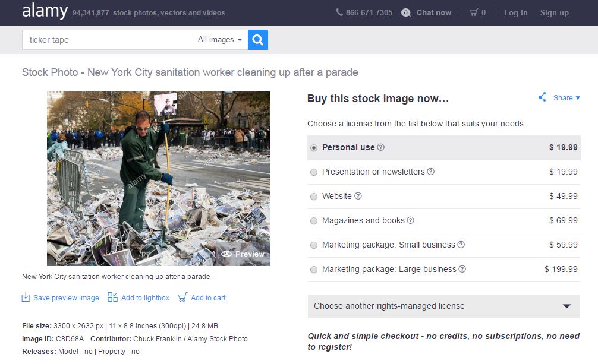Click the Share icon beside the heading
Viewport: 598px width, 364px height.
(x=542, y=97)
